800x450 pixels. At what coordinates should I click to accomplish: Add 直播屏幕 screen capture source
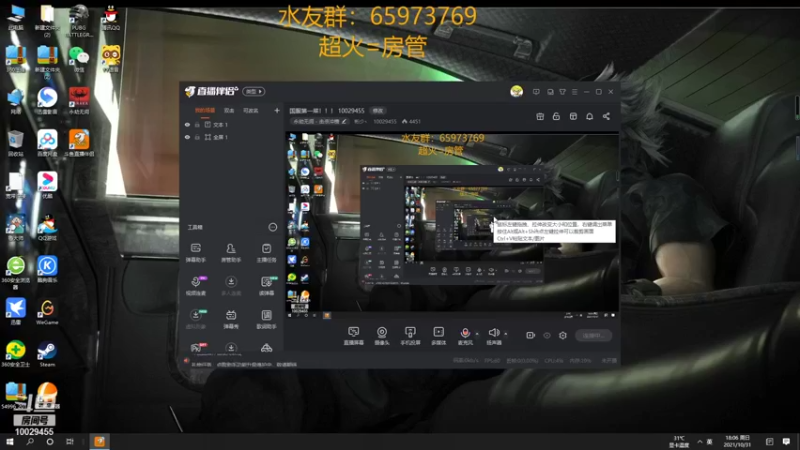(x=353, y=336)
